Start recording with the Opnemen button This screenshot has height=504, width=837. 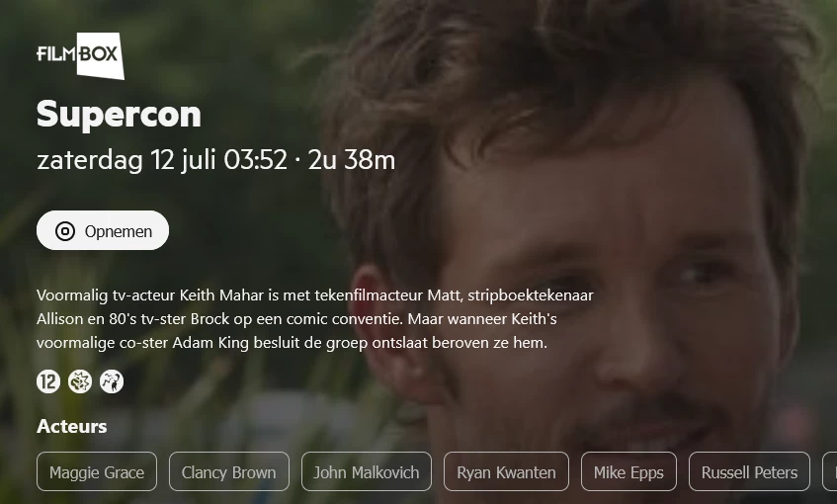pos(103,230)
